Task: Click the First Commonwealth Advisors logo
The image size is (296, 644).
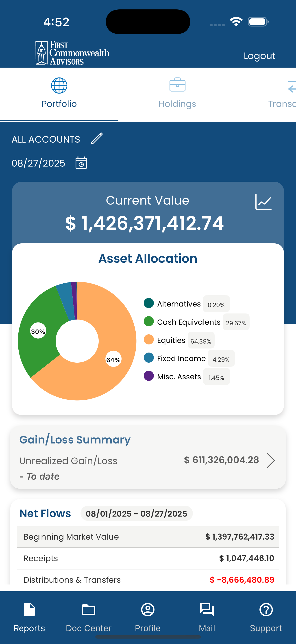Action: [72, 53]
